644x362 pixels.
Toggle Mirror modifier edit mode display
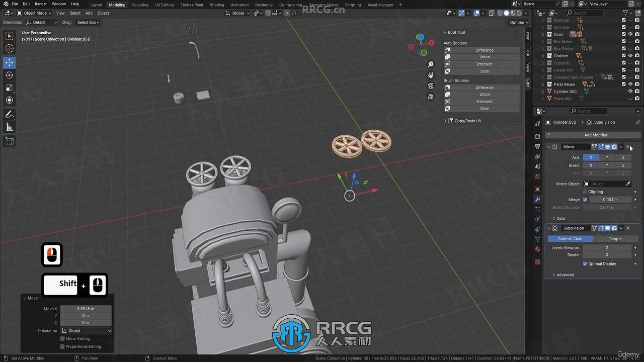coord(601,147)
